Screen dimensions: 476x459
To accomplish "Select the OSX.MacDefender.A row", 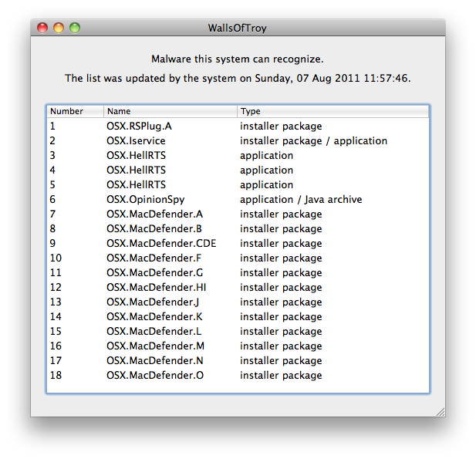I will click(154, 214).
